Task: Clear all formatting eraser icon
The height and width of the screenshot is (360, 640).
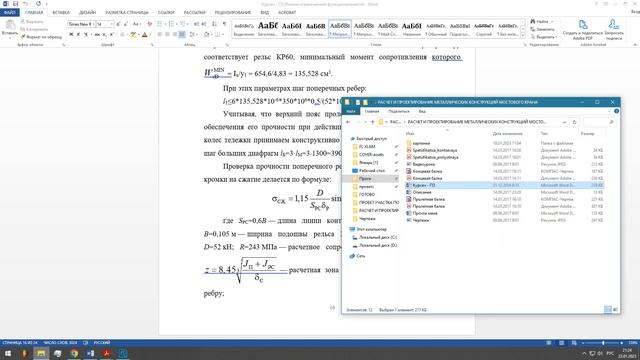Action: point(149,24)
